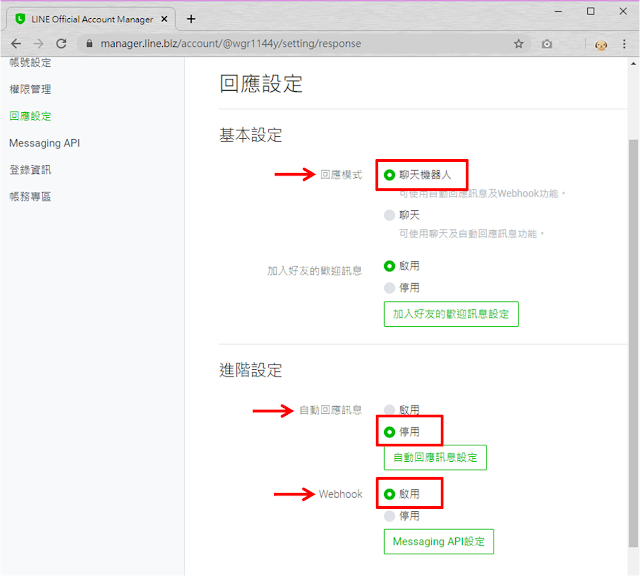This screenshot has width=640, height=576.
Task: Click the 基本設定 section heading
Action: click(251, 135)
